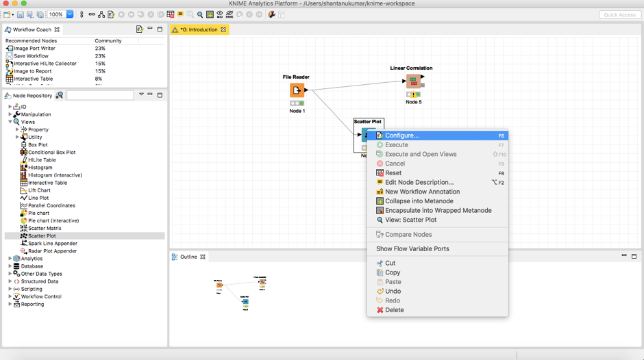Image resolution: width=644 pixels, height=360 pixels.
Task: Open the dropdown arrow beside New icon
Action: [x=13, y=14]
